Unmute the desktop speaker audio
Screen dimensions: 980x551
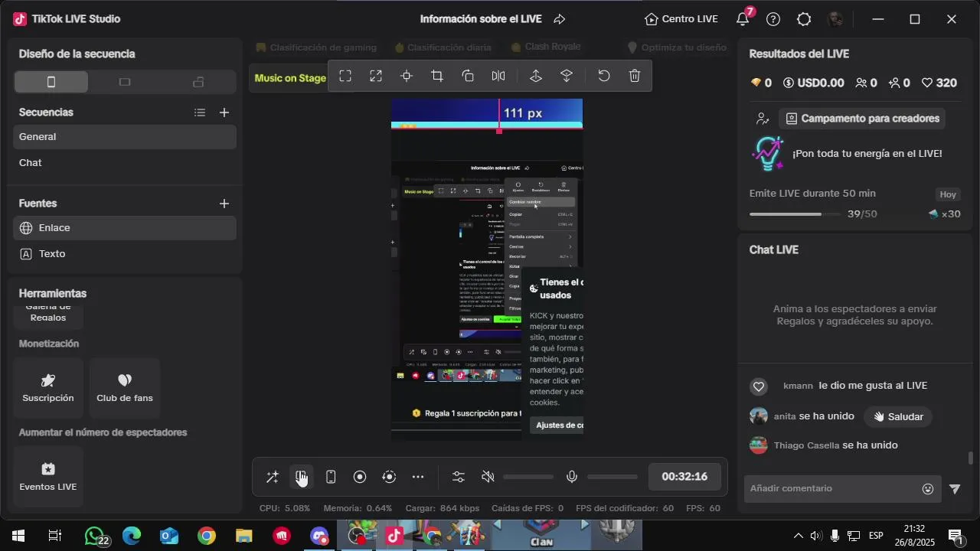[x=488, y=477]
